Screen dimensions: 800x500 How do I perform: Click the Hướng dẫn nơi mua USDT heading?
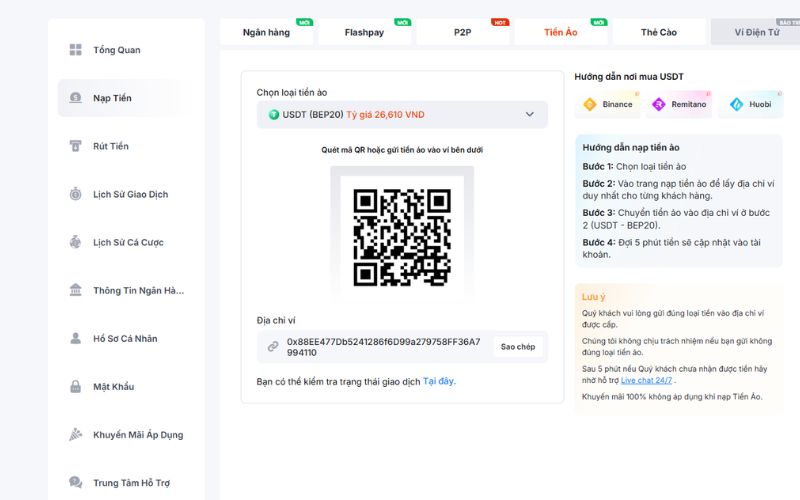pos(629,77)
